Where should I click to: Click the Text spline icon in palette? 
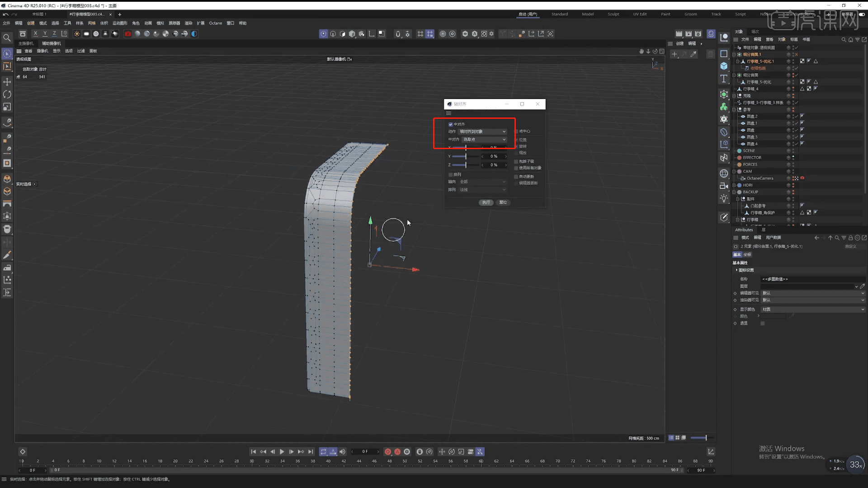(x=724, y=79)
